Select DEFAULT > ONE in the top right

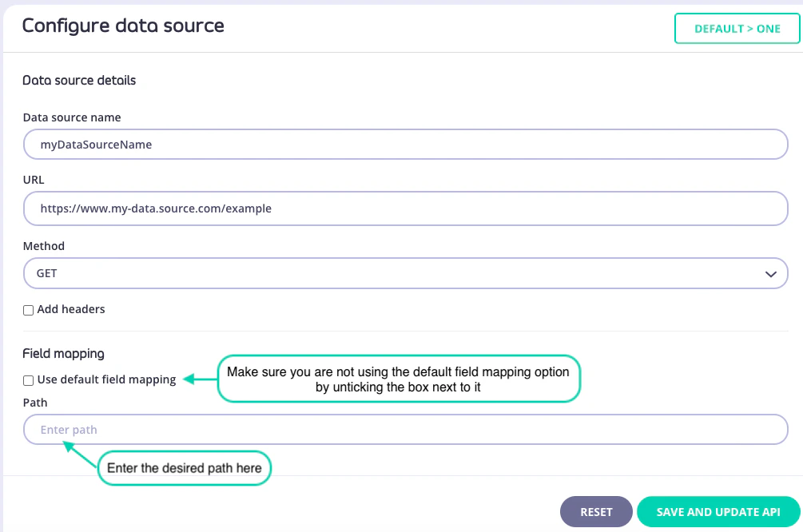click(737, 28)
